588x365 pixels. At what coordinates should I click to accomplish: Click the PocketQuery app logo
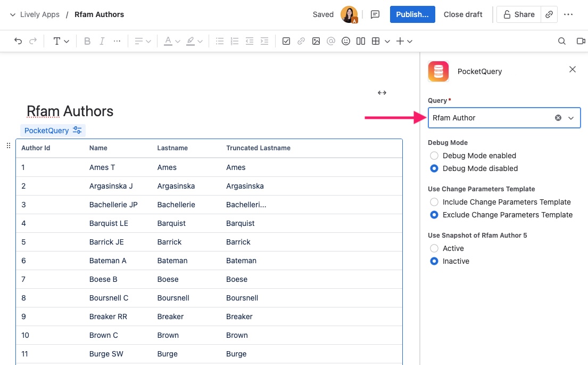pos(438,71)
